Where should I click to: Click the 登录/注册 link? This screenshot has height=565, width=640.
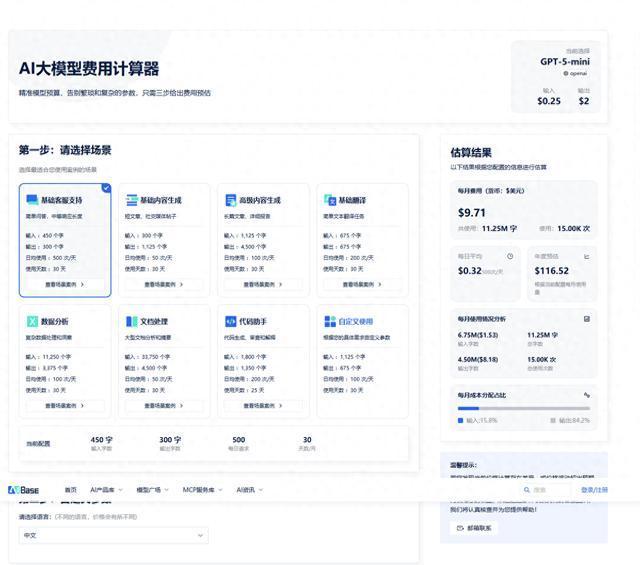pos(594,489)
